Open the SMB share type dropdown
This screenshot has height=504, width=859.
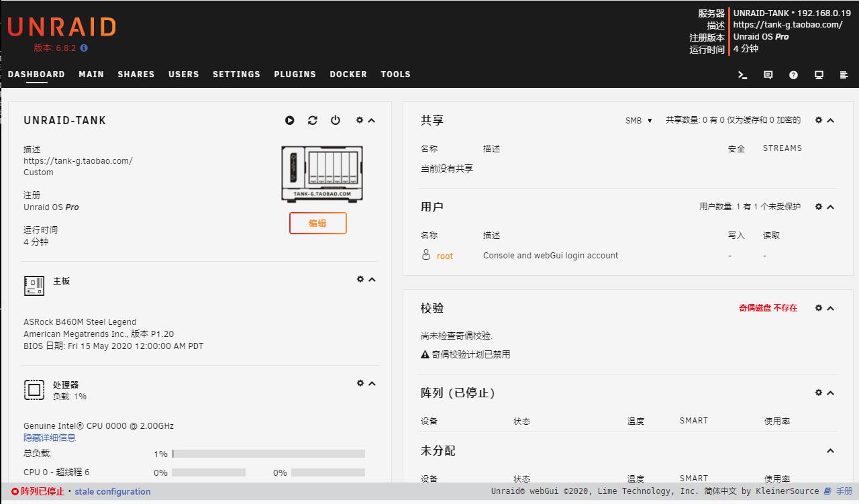point(639,121)
